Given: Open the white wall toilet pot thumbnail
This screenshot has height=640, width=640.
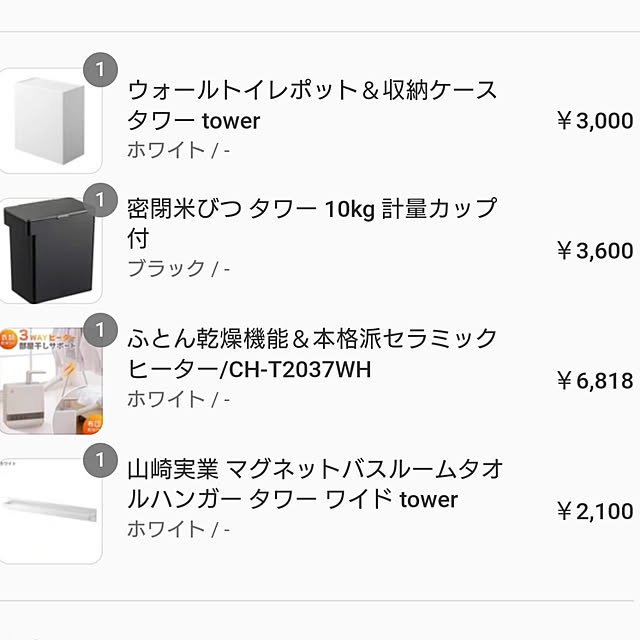Looking at the screenshot, I should 50,121.
